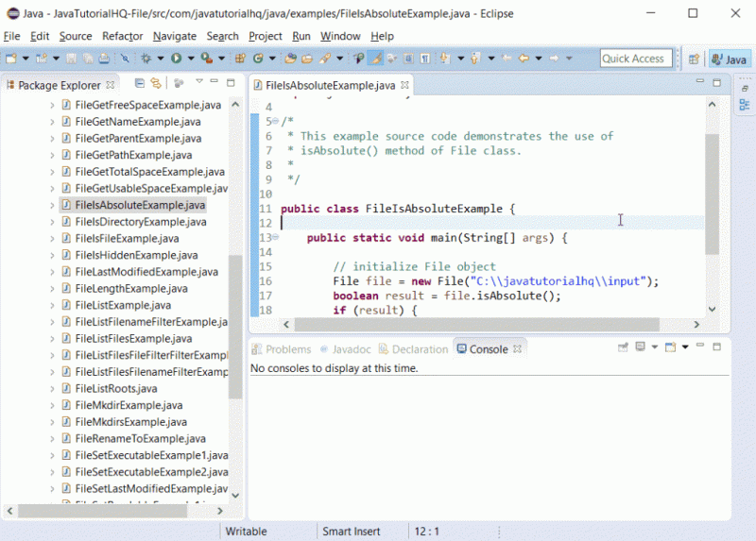The image size is (756, 541).
Task: Open the Open Console dropdown arrow
Action: click(x=685, y=347)
